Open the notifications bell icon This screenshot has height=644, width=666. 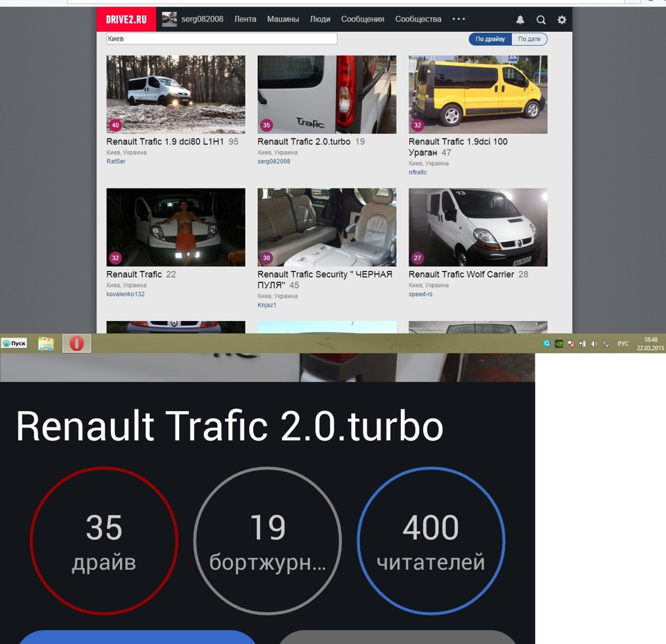point(520,19)
